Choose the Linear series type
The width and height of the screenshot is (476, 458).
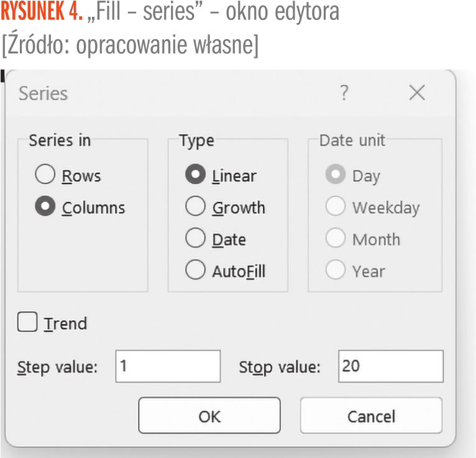pyautogui.click(x=195, y=175)
